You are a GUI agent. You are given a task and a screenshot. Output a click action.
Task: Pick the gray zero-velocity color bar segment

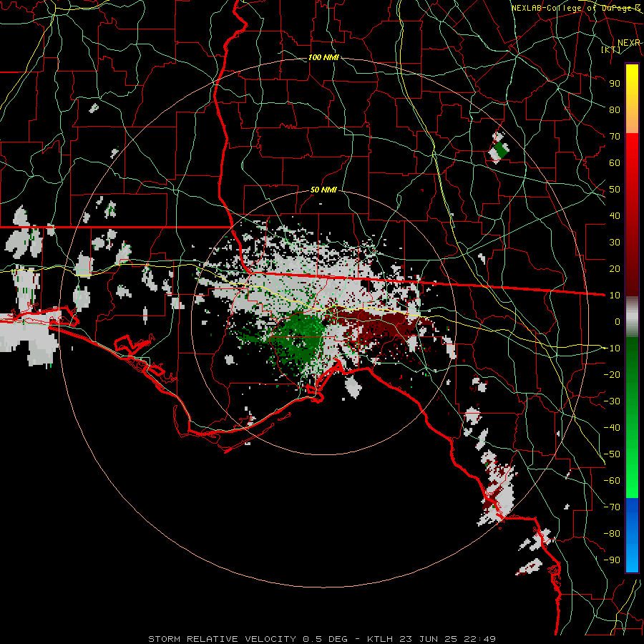(632, 317)
